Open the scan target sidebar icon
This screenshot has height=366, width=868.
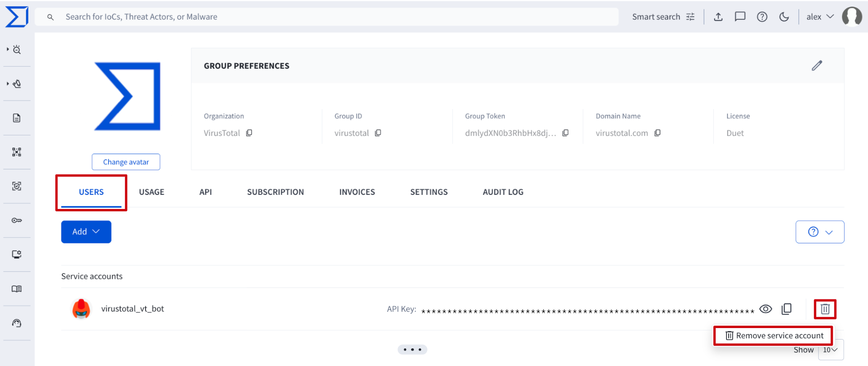(17, 186)
